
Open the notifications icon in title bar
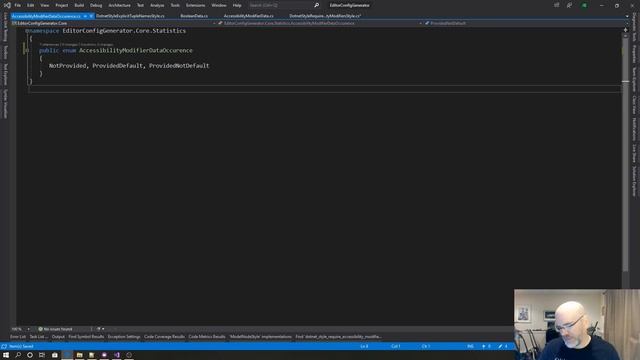coord(556,5)
